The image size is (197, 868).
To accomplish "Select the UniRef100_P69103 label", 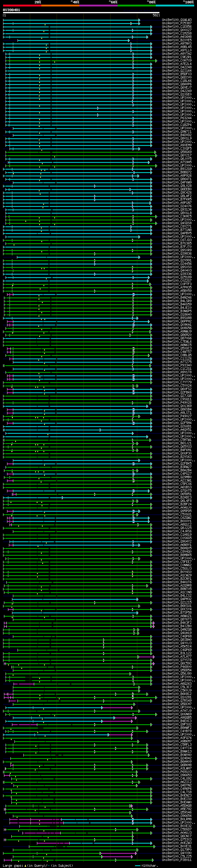I will (177, 772).
